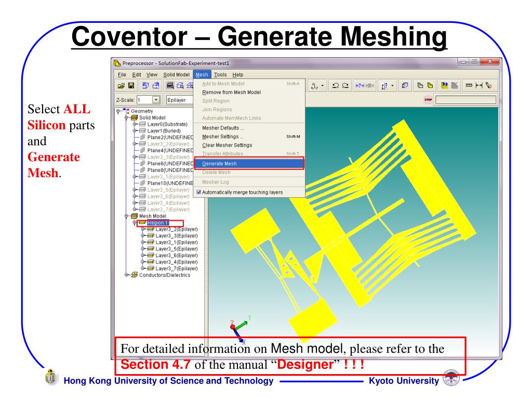Screen dimensions: 532x399
Task: Toggle Automatically merge touching layers checkbox
Action: 199,192
